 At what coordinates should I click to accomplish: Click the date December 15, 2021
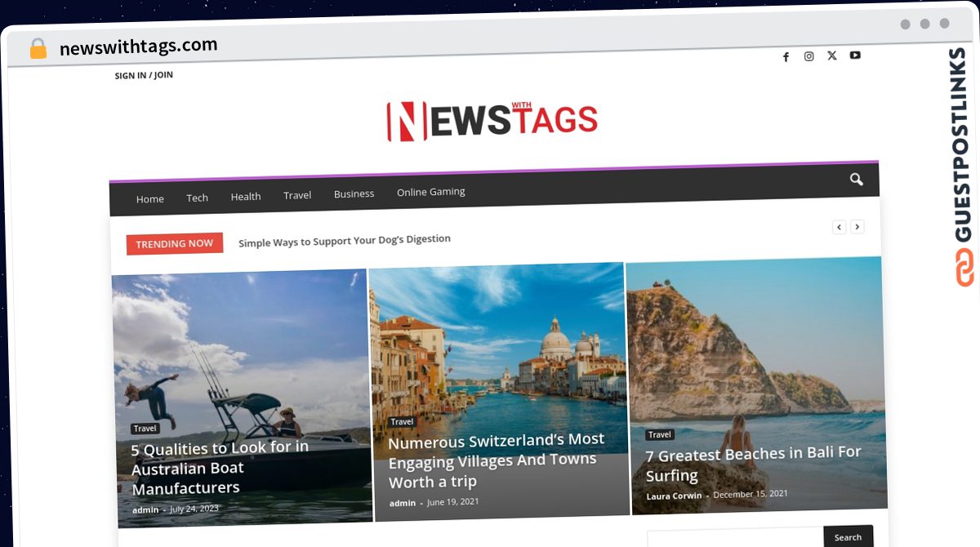point(751,494)
